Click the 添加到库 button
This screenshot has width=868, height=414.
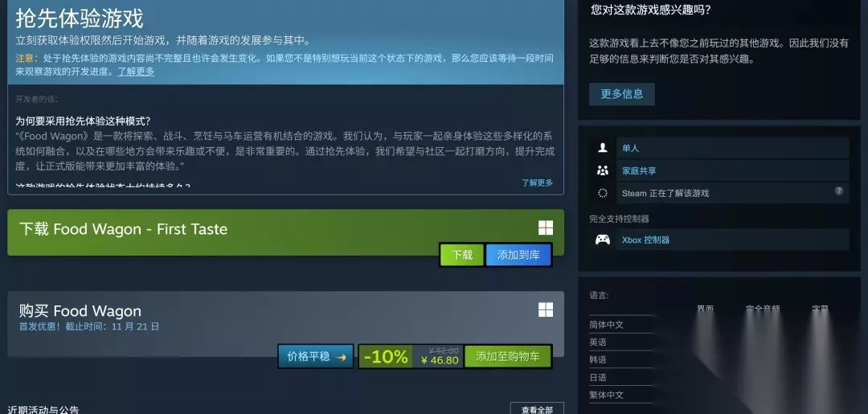518,255
